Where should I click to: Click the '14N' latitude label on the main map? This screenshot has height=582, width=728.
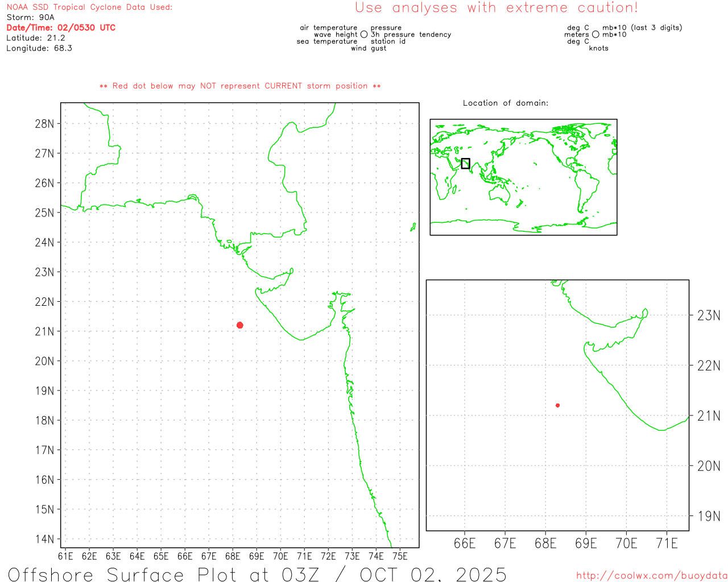point(44,539)
